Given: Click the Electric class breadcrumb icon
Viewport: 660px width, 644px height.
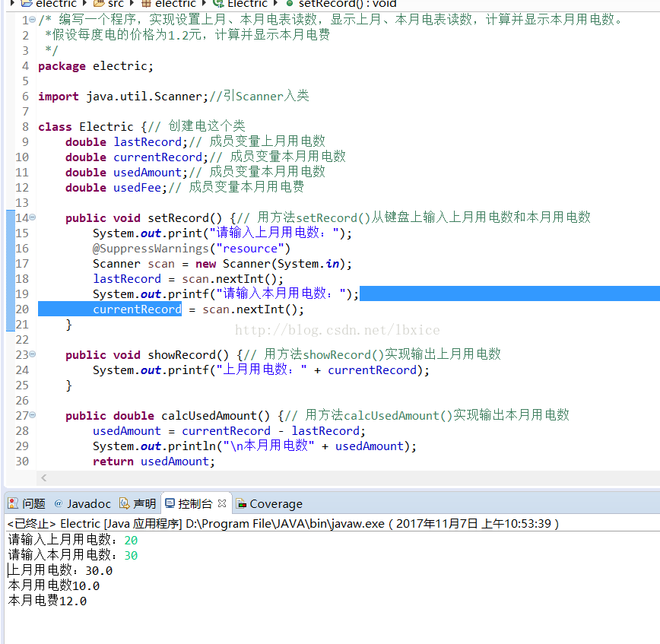Looking at the screenshot, I should pyautogui.click(x=218, y=3).
